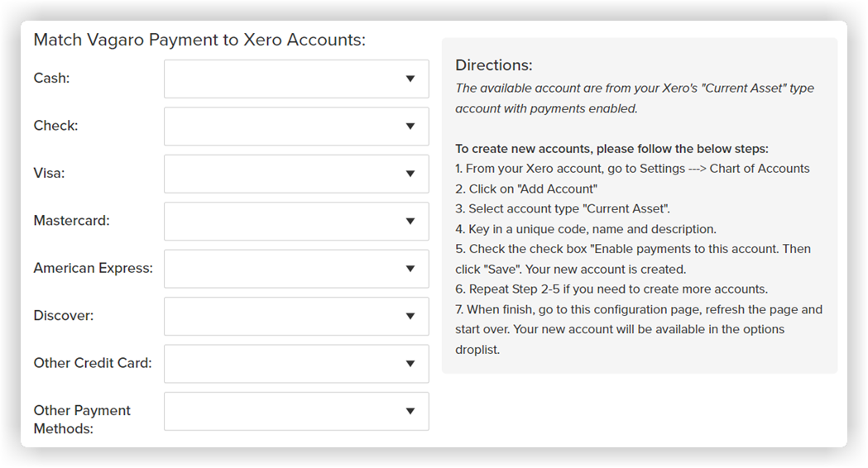
Task: Click the "Other Credit Card:" label
Action: coord(93,363)
